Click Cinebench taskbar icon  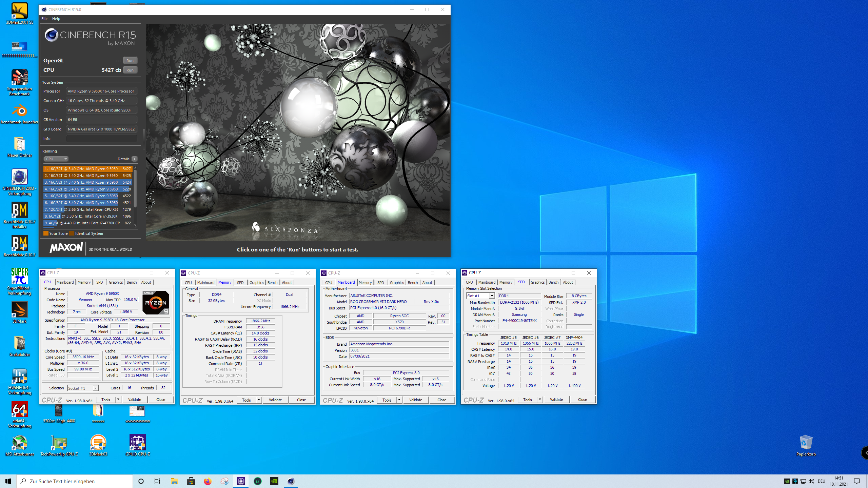291,481
